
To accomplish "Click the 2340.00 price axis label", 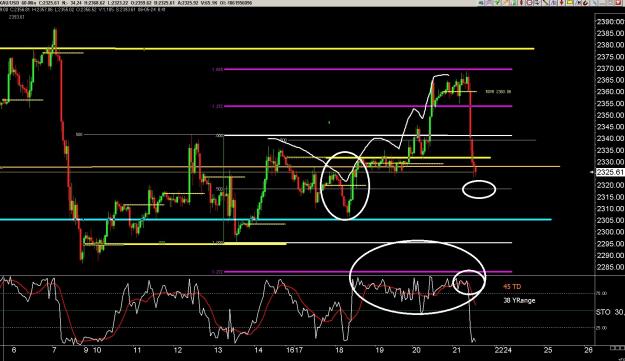I will pos(610,139).
